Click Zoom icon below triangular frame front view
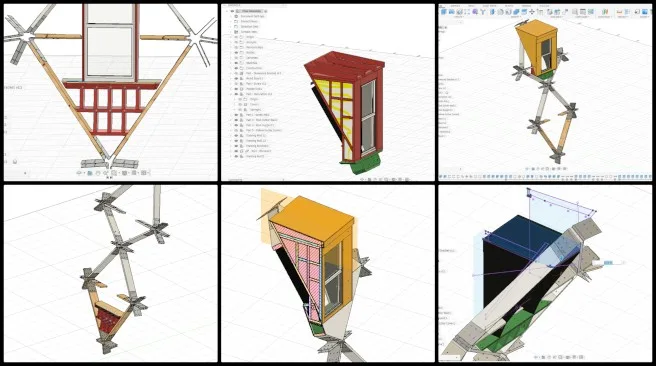 106,173
